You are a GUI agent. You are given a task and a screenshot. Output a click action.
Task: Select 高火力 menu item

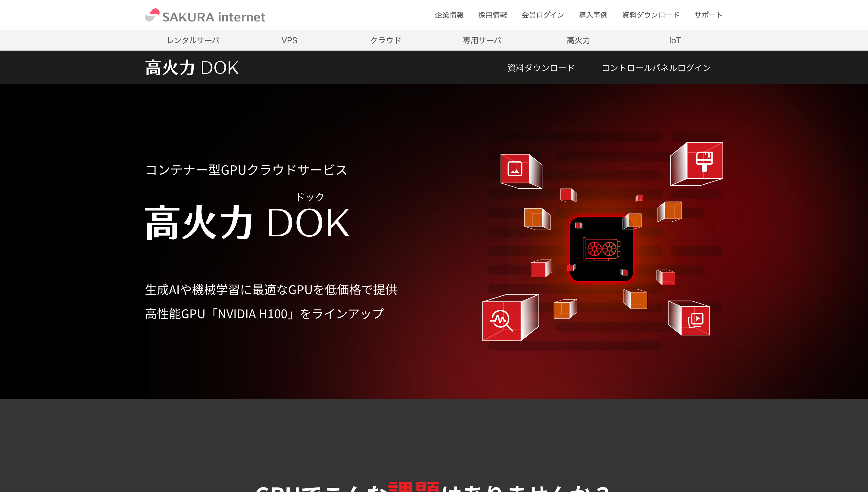[x=578, y=40]
